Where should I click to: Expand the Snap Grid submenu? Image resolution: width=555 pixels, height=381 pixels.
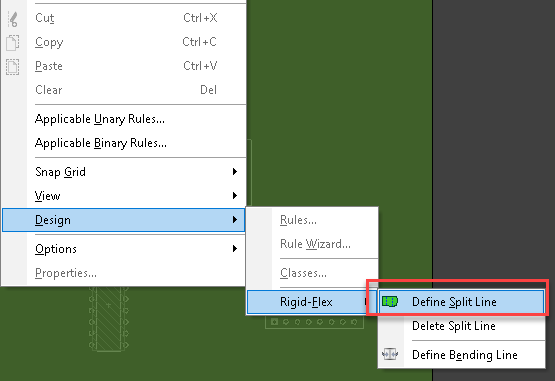click(x=124, y=172)
